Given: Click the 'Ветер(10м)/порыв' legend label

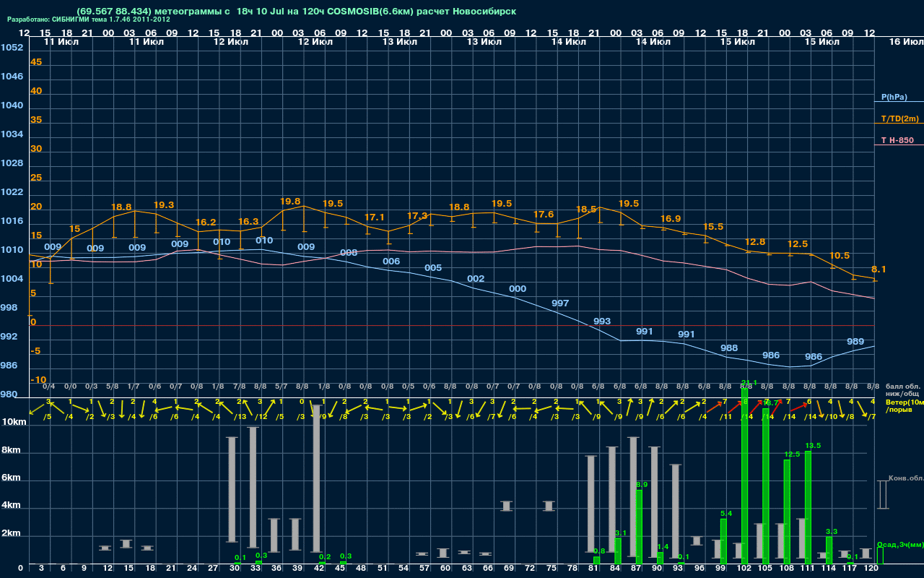Looking at the screenshot, I should click(904, 406).
